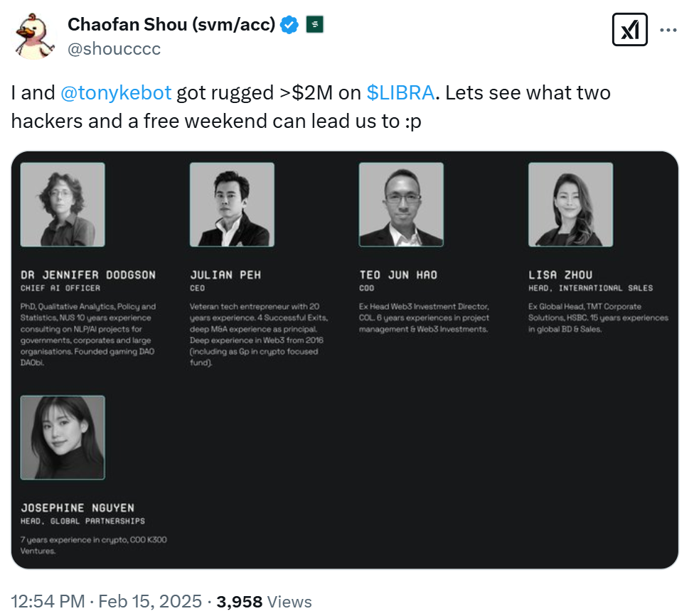Click the Josephine Nguyen name heading
This screenshot has height=616, width=694.
tap(78, 508)
